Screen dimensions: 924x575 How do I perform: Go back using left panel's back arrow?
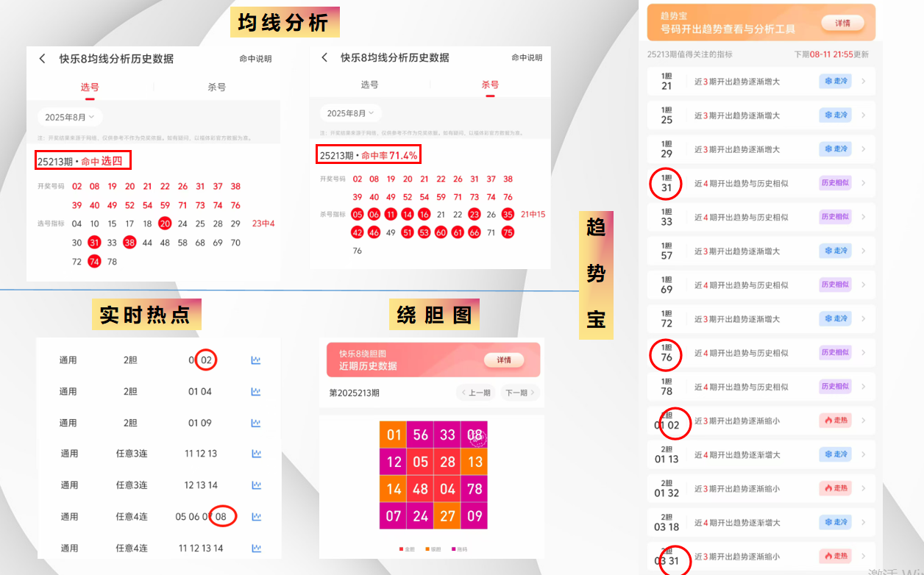click(43, 59)
